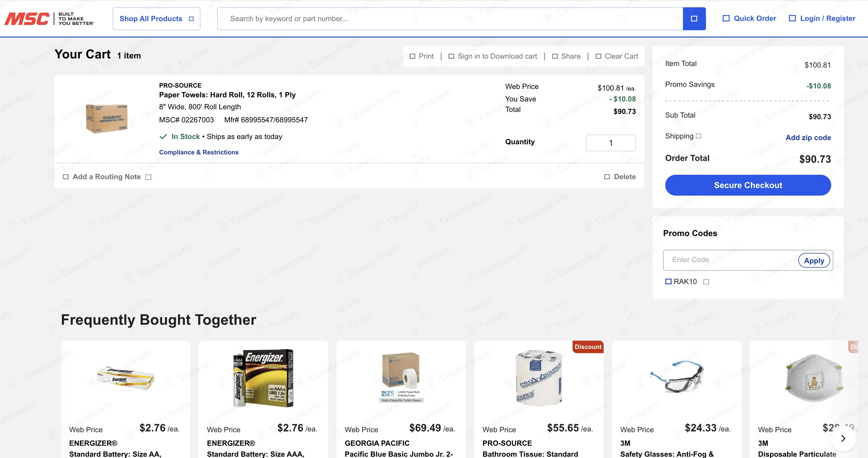Image resolution: width=868 pixels, height=458 pixels.
Task: Print the cart
Action: [x=421, y=56]
